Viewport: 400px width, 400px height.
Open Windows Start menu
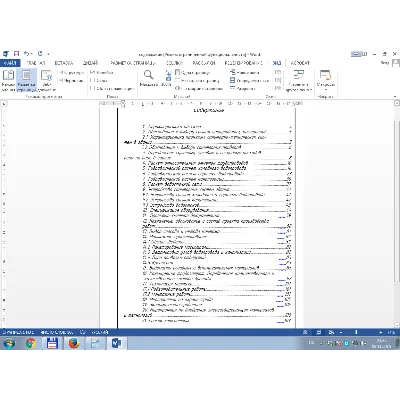pyautogui.click(x=9, y=343)
